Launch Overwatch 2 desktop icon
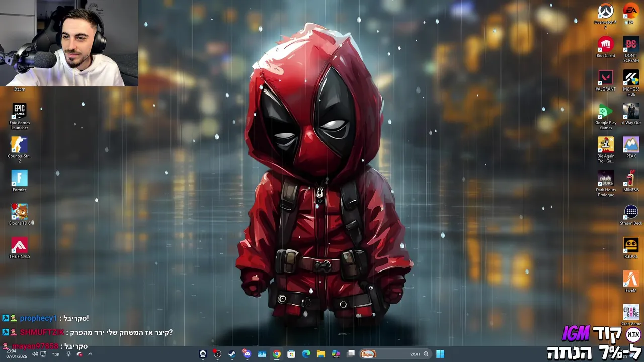Viewport: 644px width, 362px height. [605, 15]
